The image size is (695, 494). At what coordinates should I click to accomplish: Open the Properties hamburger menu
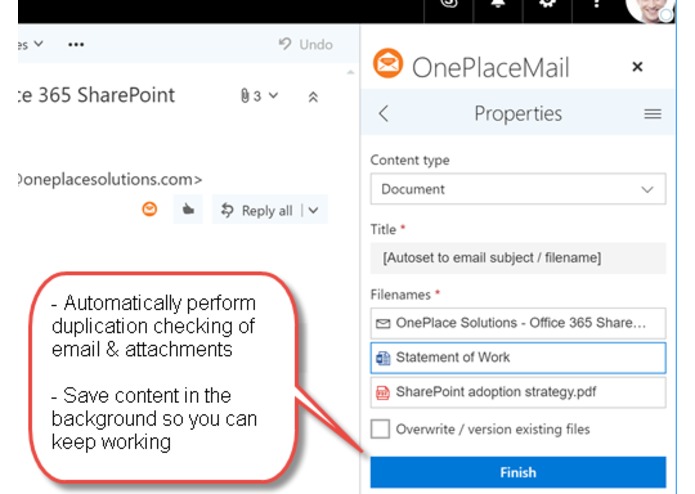pos(652,114)
